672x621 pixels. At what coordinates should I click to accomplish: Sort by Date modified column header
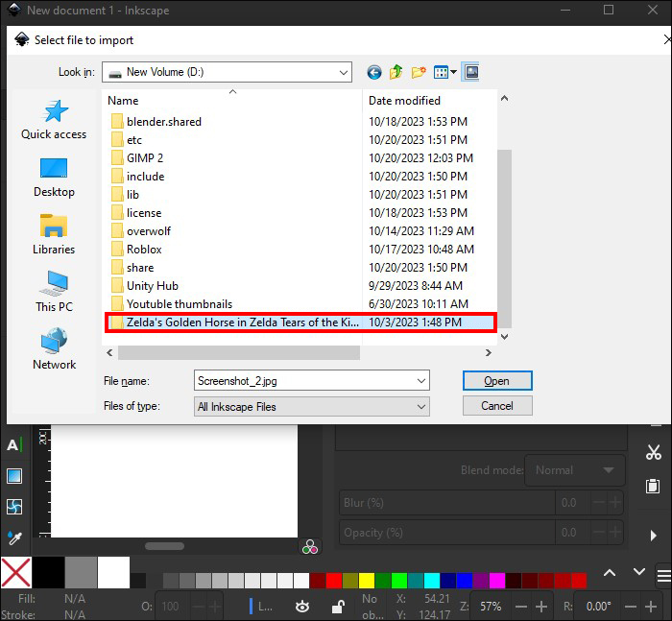[429, 100]
